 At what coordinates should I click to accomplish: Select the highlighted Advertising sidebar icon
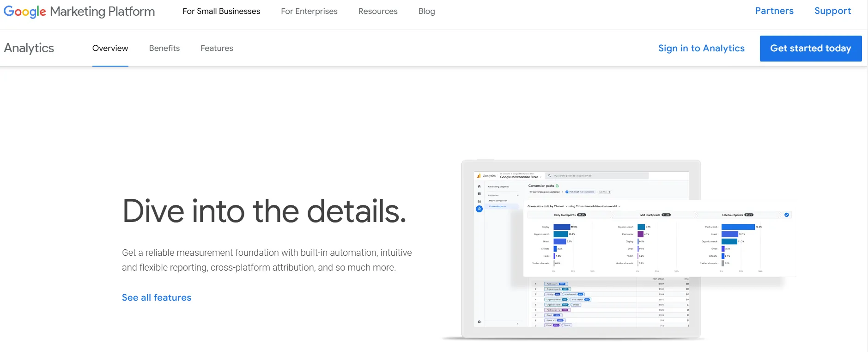click(x=479, y=209)
